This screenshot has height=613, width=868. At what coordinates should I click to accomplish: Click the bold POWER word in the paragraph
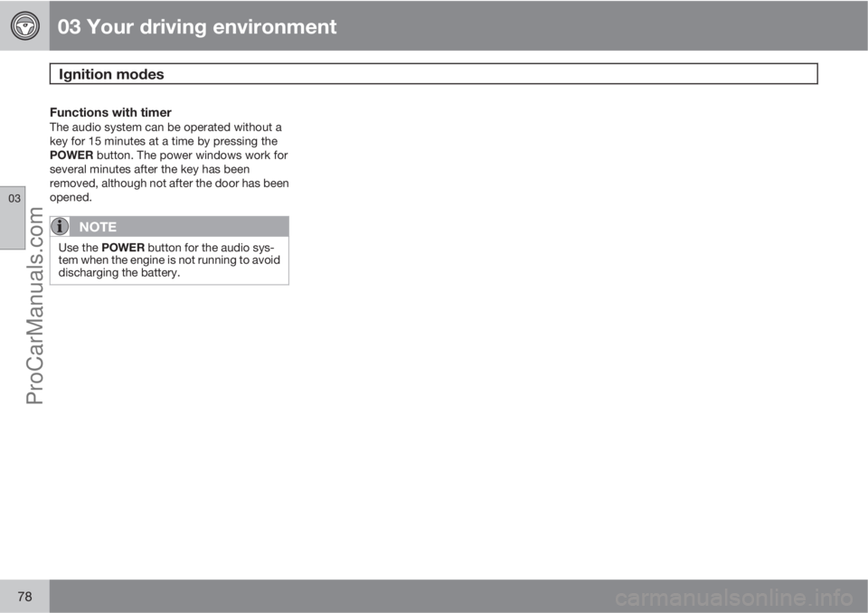[71, 155]
